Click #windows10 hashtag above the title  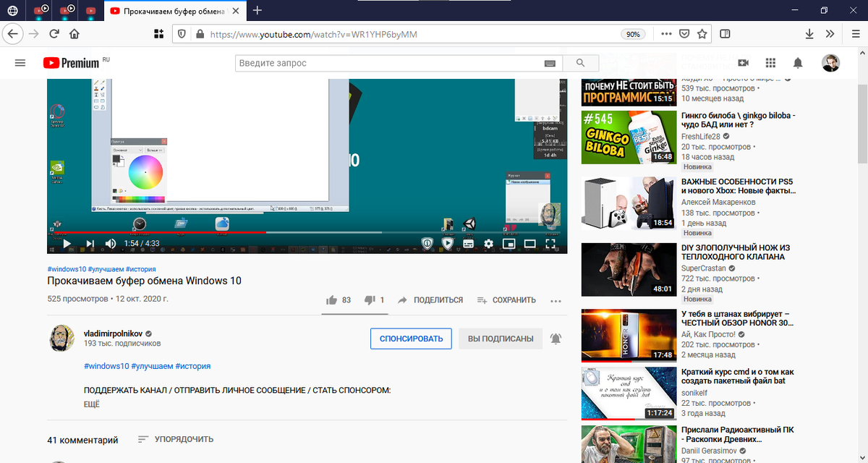pos(67,269)
